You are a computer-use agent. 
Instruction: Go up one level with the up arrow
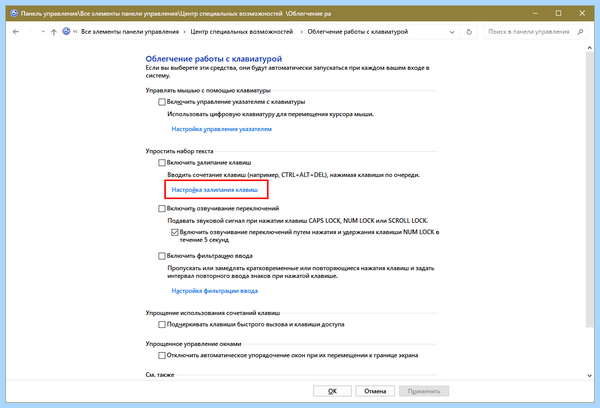coord(54,32)
